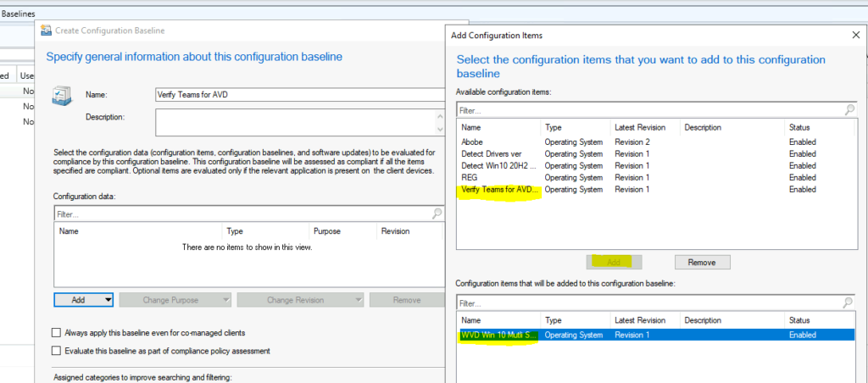Open the Change Revision dropdown
Screen dimensions: 868x383
tap(300, 300)
